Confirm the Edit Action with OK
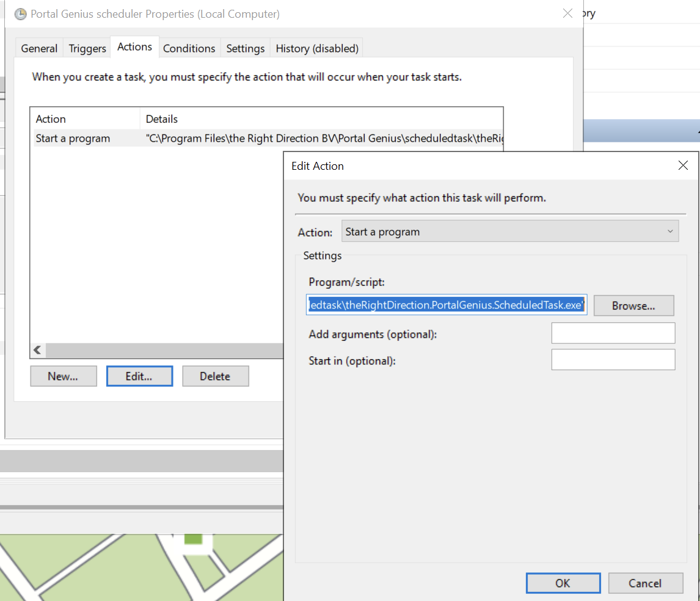 tap(563, 583)
